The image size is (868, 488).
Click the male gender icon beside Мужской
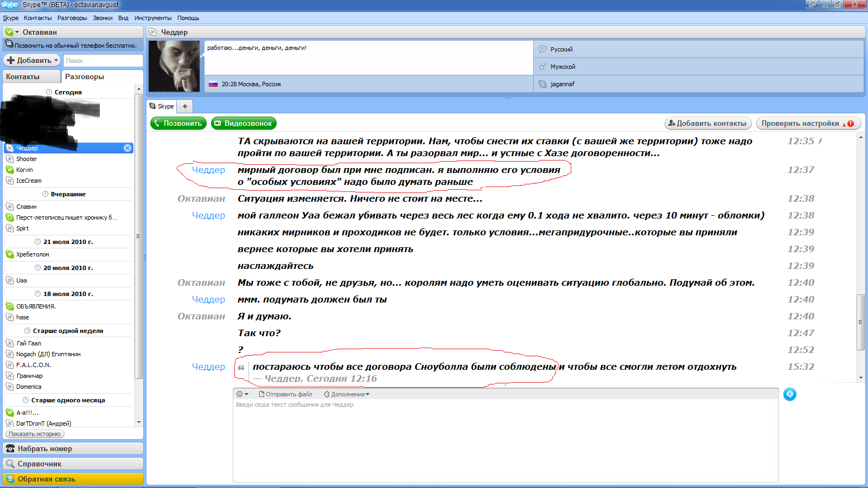(x=542, y=67)
